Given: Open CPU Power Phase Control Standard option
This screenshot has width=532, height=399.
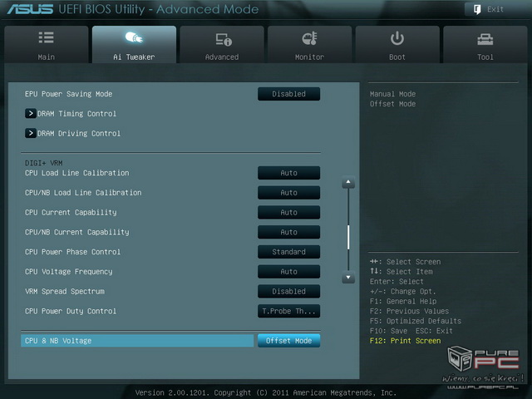Looking at the screenshot, I should pos(288,252).
